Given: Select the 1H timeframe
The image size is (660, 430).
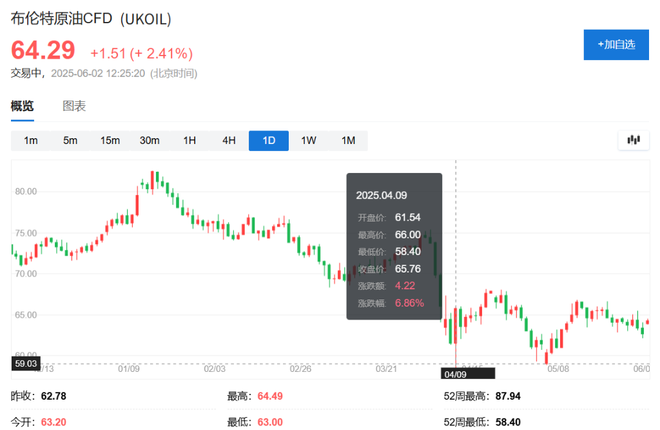Looking at the screenshot, I should 189,141.
